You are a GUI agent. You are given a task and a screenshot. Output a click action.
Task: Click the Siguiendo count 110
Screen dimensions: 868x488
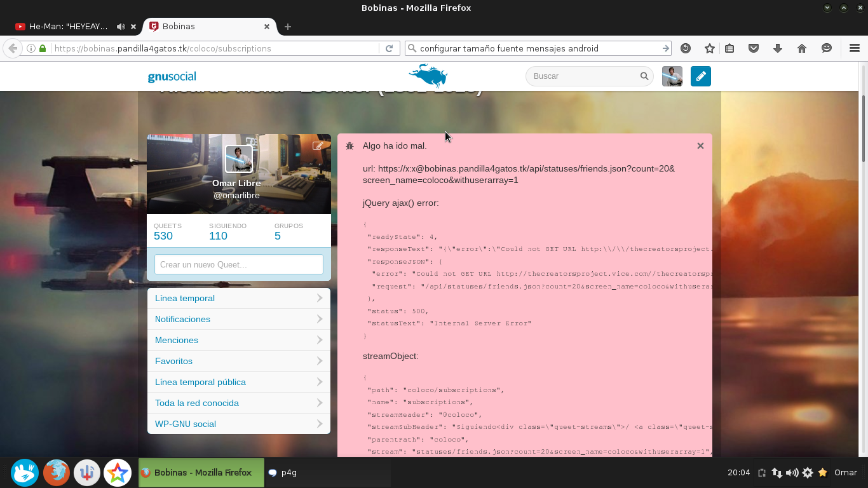click(218, 236)
